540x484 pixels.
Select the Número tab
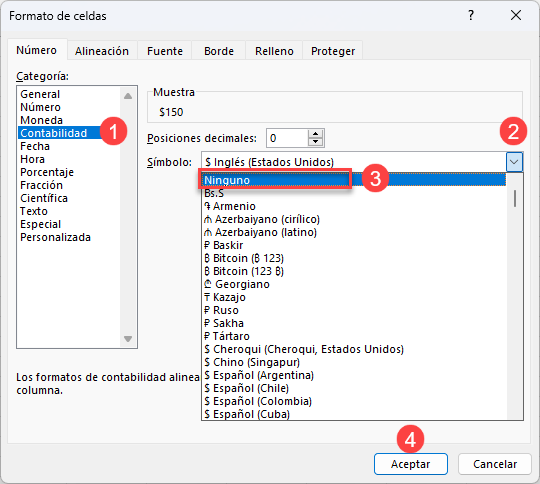click(37, 50)
